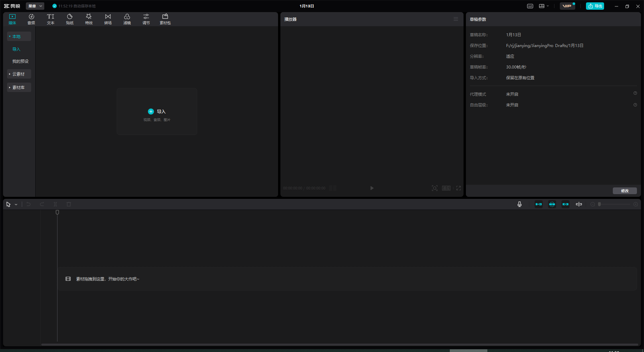This screenshot has height=352, width=644.
Task: Click the undo arrow in timeline toolbar
Action: [29, 204]
